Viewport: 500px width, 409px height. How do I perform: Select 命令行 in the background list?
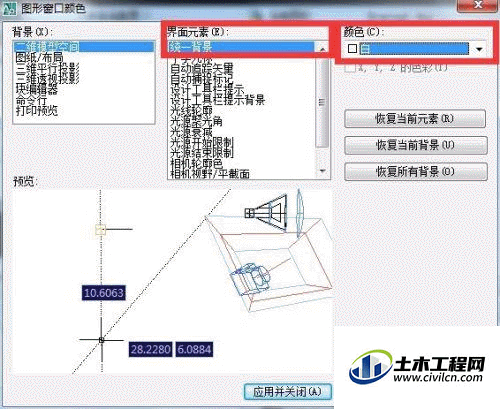[84, 100]
